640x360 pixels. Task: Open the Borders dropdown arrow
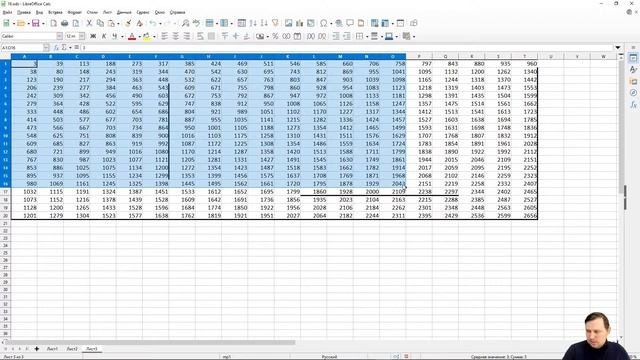tap(367, 37)
